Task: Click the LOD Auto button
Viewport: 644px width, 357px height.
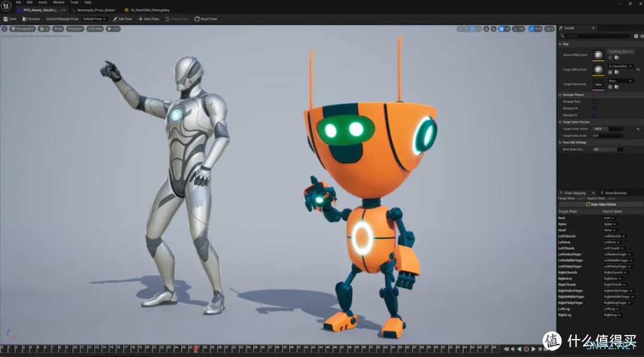Action: coord(95,29)
